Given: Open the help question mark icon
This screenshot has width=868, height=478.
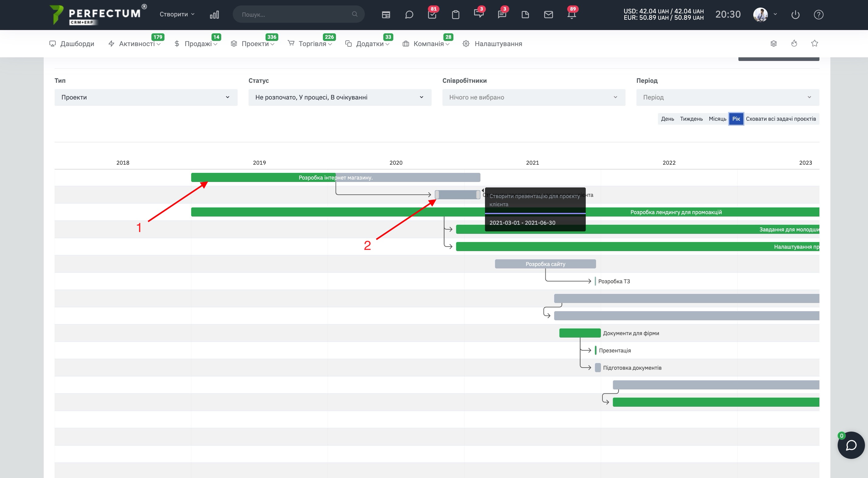Looking at the screenshot, I should pyautogui.click(x=819, y=15).
